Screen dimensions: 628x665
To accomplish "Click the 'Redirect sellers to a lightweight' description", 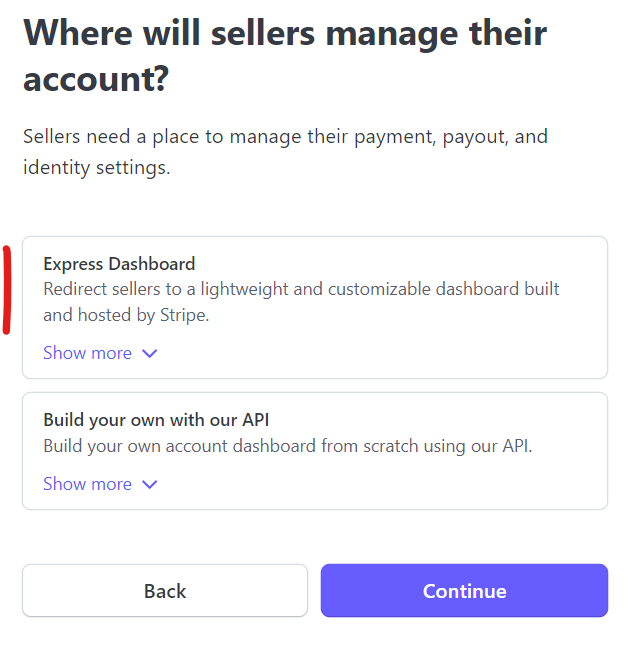I will 301,301.
